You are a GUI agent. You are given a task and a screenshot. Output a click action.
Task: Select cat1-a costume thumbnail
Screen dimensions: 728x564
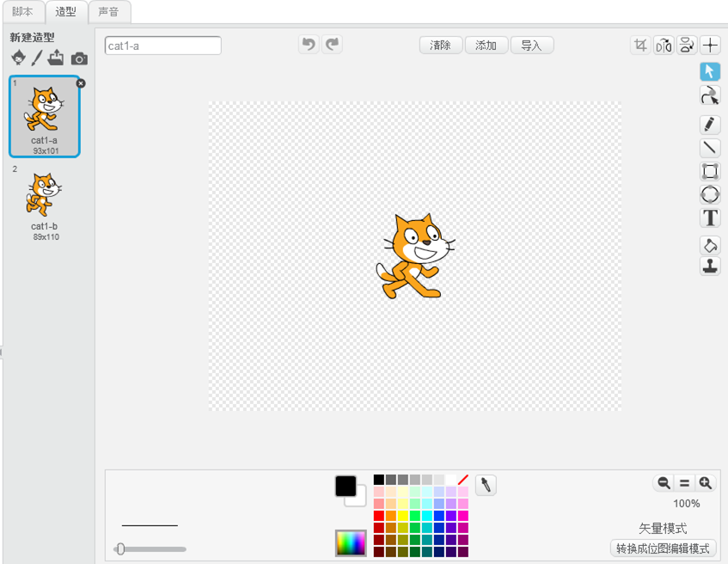(x=45, y=117)
